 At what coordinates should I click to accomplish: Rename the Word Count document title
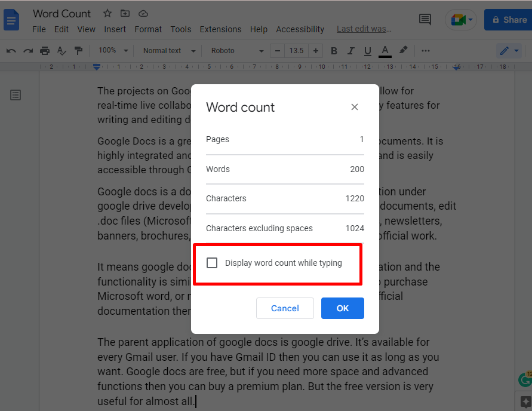click(x=61, y=14)
